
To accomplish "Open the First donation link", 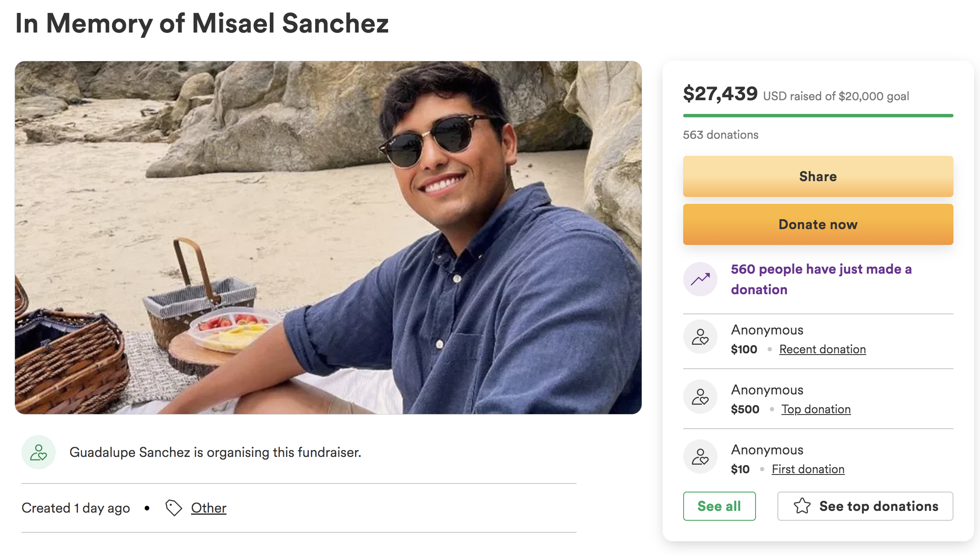I will coord(808,469).
